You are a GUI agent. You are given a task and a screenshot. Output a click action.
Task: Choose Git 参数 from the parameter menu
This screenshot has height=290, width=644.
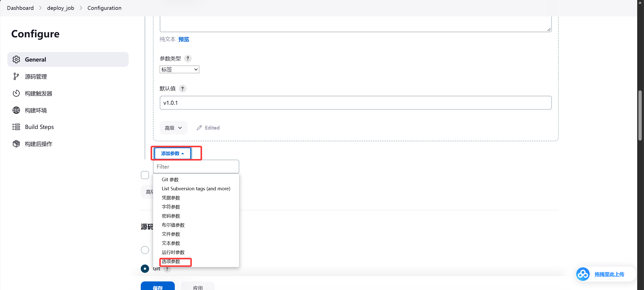pos(170,180)
